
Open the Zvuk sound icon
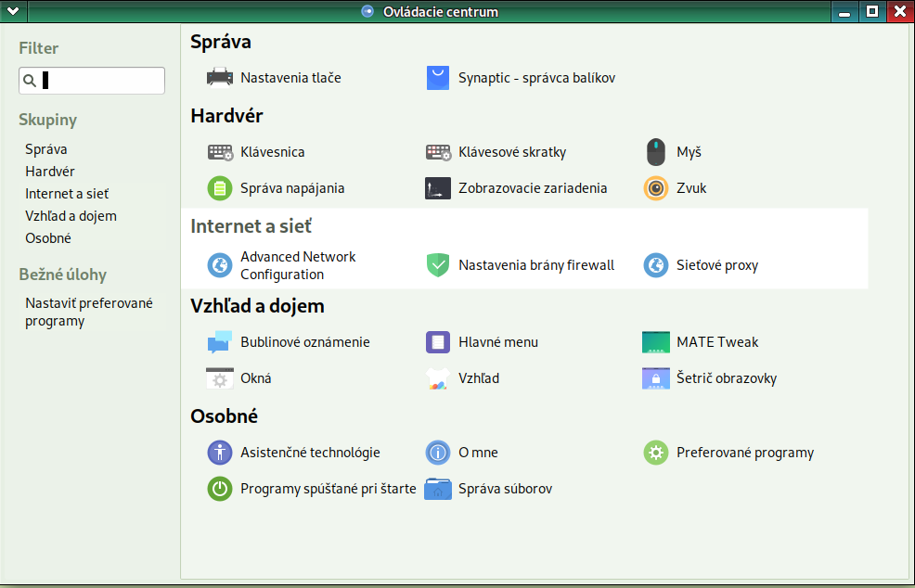(x=656, y=188)
